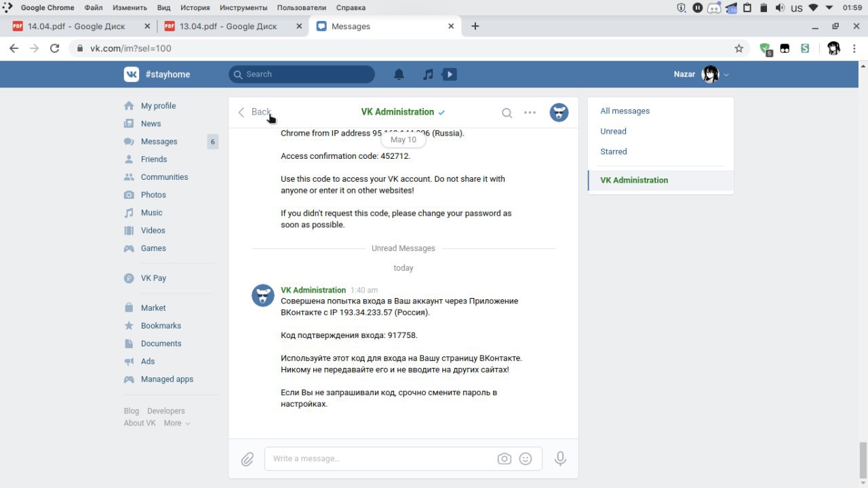Click VK Administration avatar in chat header
The image size is (868, 488).
559,113
